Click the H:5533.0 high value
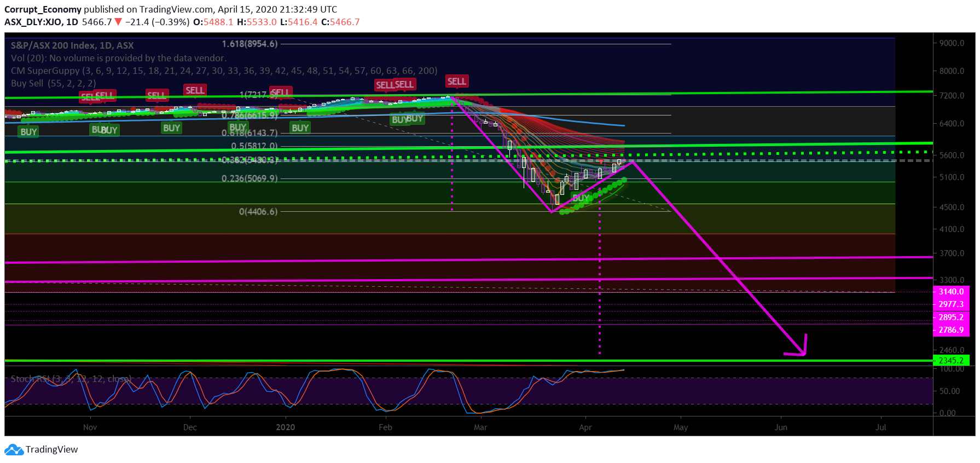Screen dimensions: 980x463 [257, 22]
